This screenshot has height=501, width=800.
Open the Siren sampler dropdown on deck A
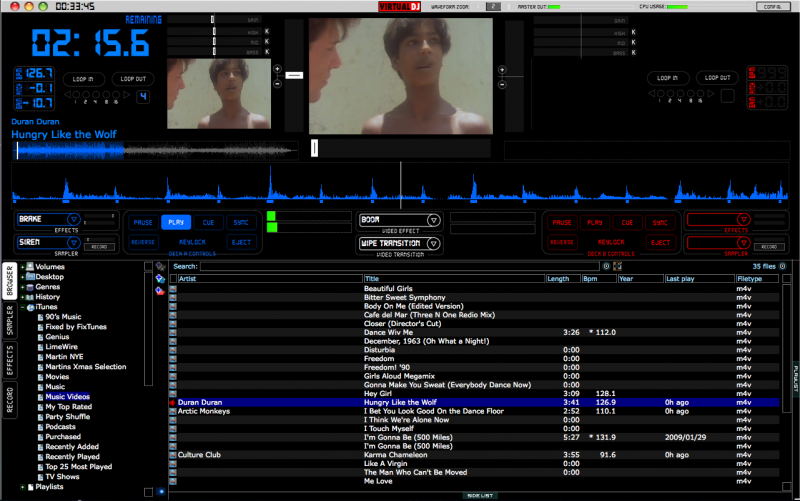[x=73, y=242]
